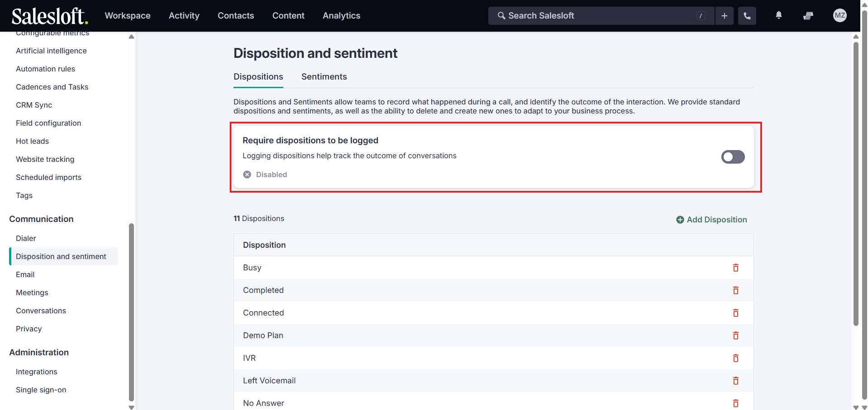Open the phone dialer icon

[x=747, y=16]
